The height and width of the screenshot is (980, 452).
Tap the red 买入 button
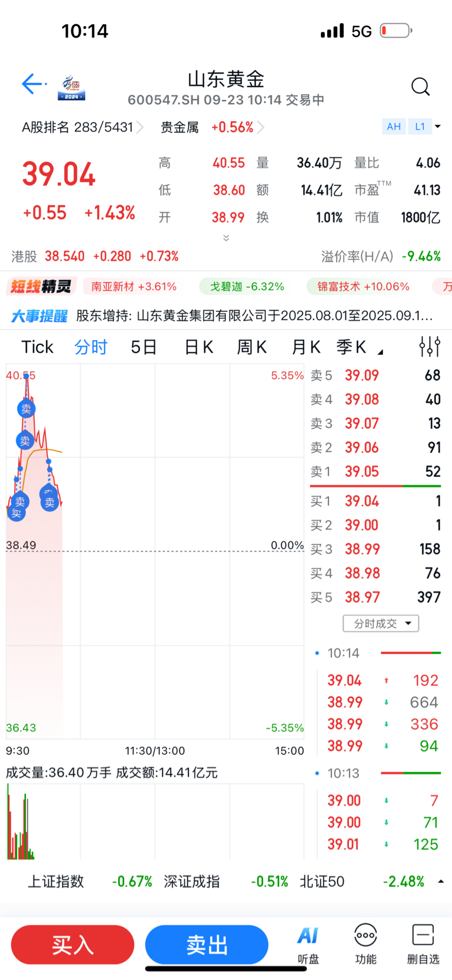pos(72,945)
